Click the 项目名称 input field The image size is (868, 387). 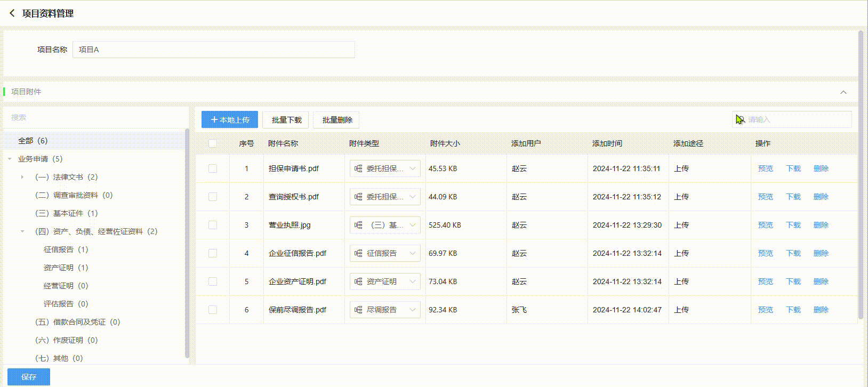[213, 50]
